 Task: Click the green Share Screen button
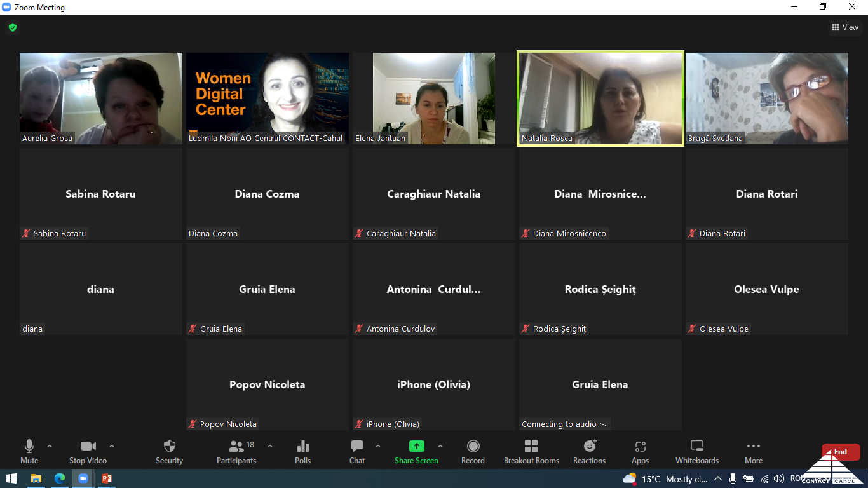[x=416, y=447]
